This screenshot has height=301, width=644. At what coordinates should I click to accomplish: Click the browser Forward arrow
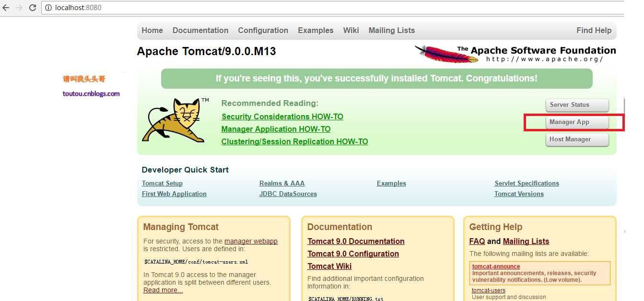click(x=19, y=8)
